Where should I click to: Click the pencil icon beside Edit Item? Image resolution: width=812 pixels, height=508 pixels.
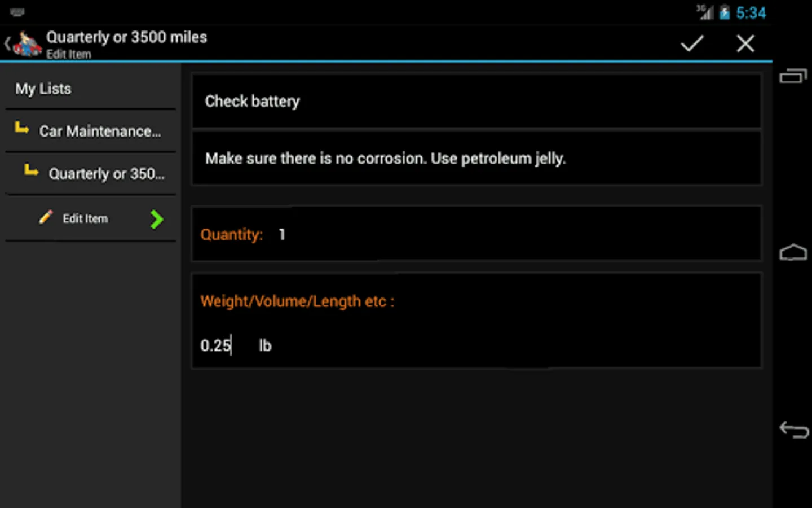click(x=46, y=217)
